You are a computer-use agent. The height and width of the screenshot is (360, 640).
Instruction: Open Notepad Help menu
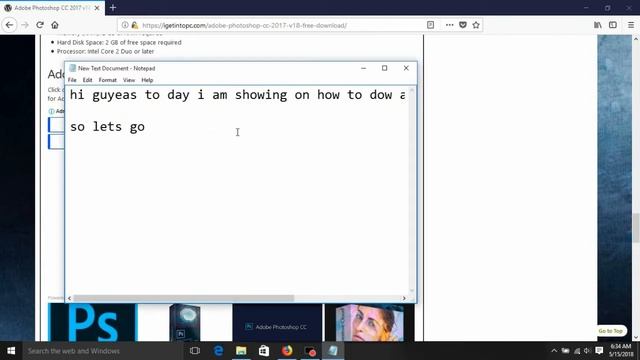tap(147, 80)
